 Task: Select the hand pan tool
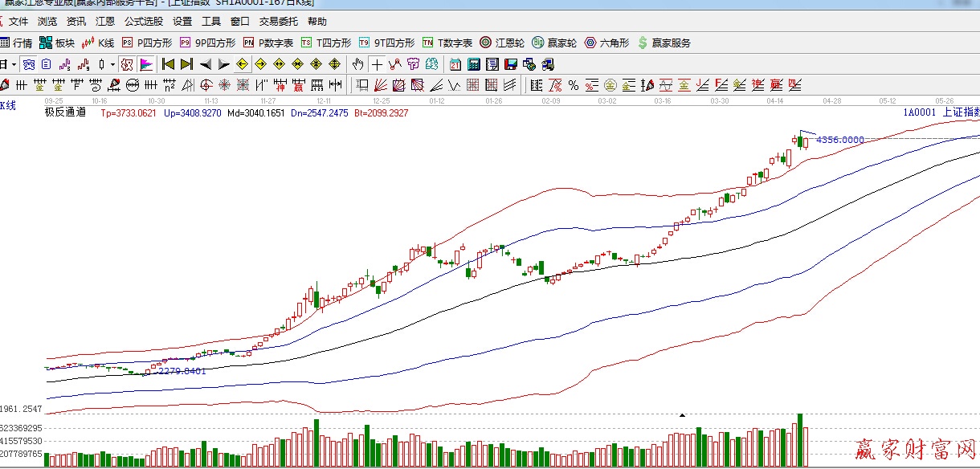(357, 64)
